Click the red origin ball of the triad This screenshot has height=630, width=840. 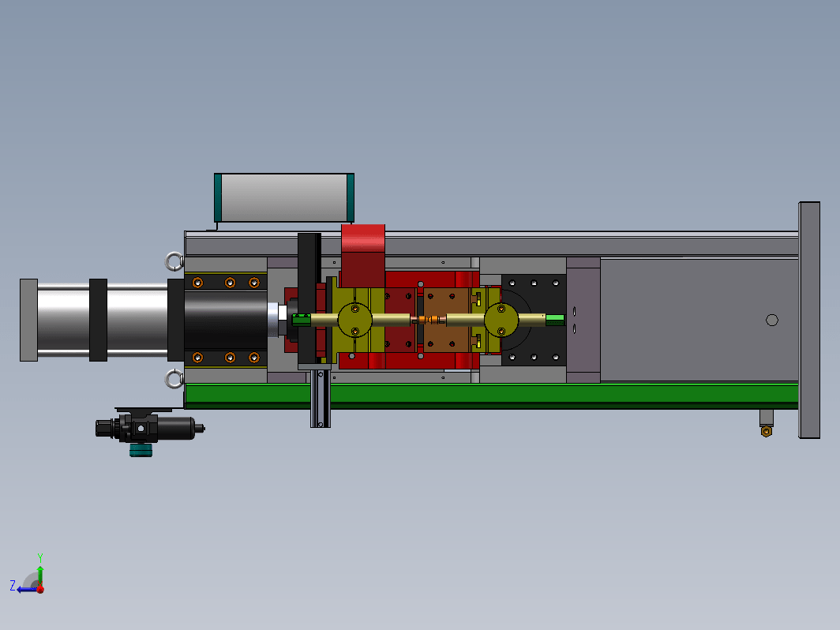pos(40,589)
